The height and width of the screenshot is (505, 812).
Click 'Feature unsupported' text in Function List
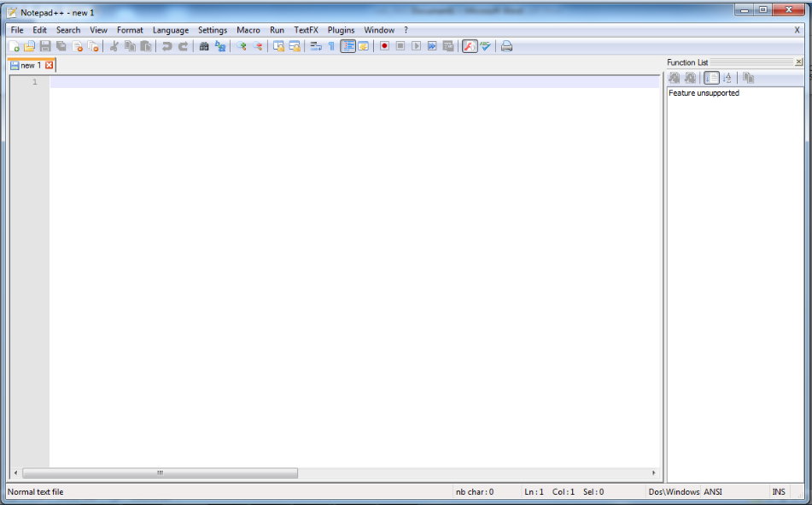pyautogui.click(x=704, y=93)
